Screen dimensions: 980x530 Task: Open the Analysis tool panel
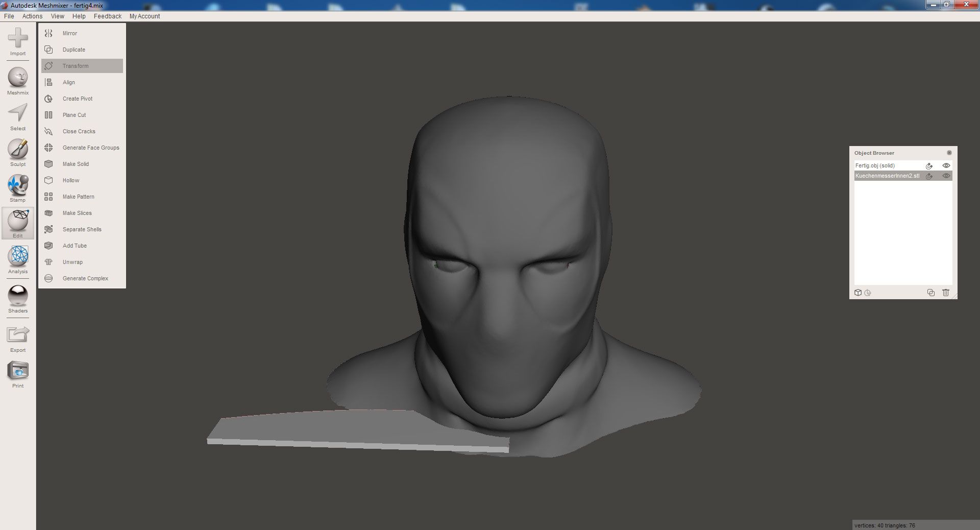(18, 256)
